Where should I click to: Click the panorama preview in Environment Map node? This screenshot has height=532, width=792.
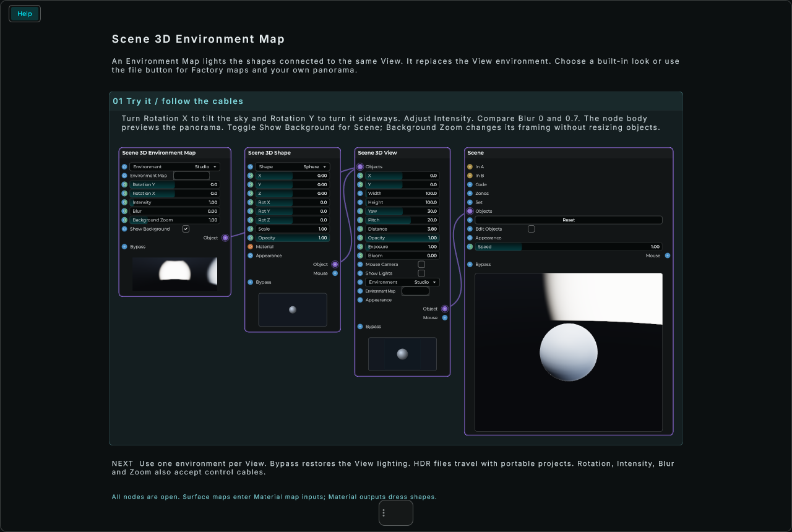[x=174, y=274]
